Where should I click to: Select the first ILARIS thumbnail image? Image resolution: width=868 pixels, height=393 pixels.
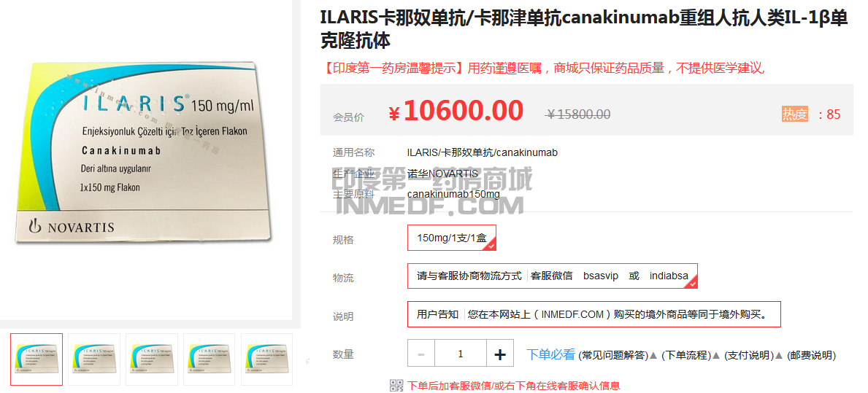[37, 359]
